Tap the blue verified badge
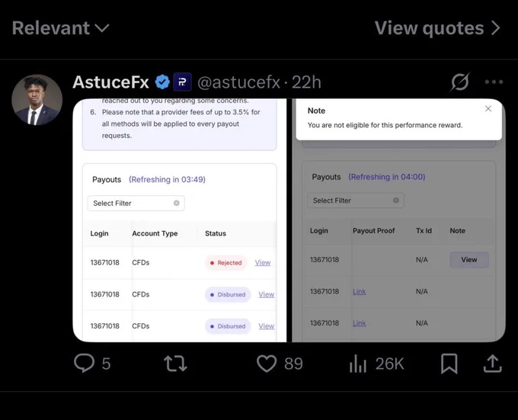Screen dimensions: 518x420 coord(162,82)
